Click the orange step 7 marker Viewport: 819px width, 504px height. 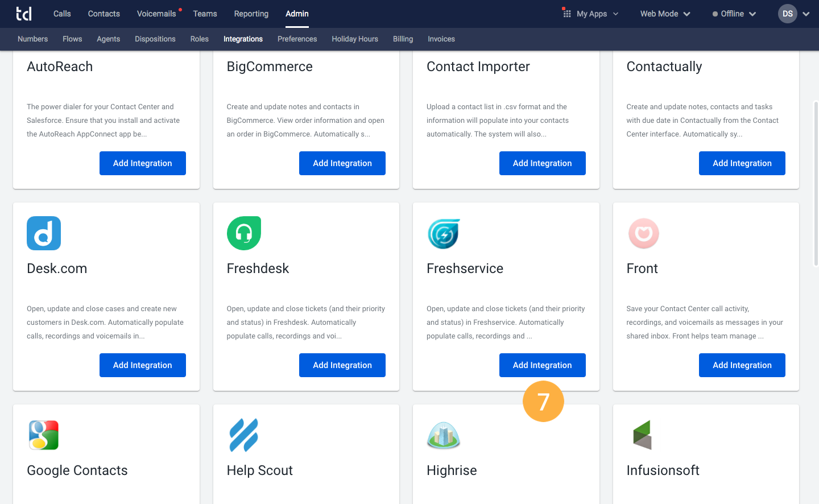click(x=543, y=402)
